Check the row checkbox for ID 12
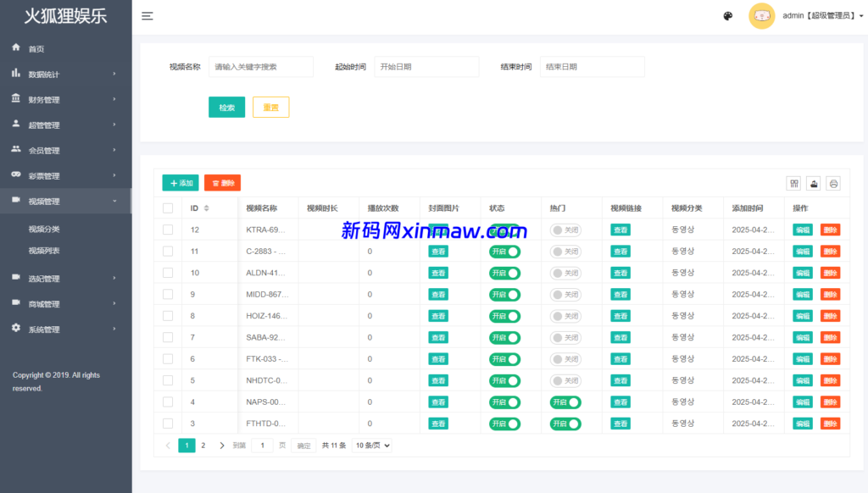Viewport: 868px width, 493px height. 168,230
